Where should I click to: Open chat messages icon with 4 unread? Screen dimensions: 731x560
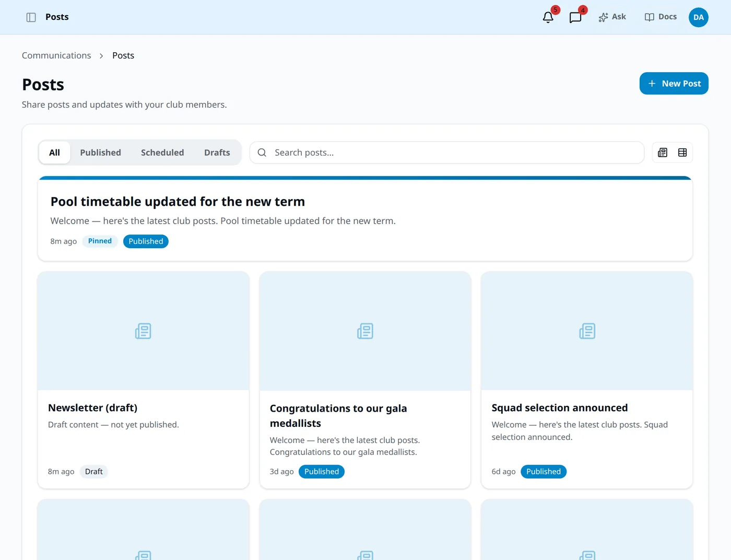pyautogui.click(x=575, y=17)
